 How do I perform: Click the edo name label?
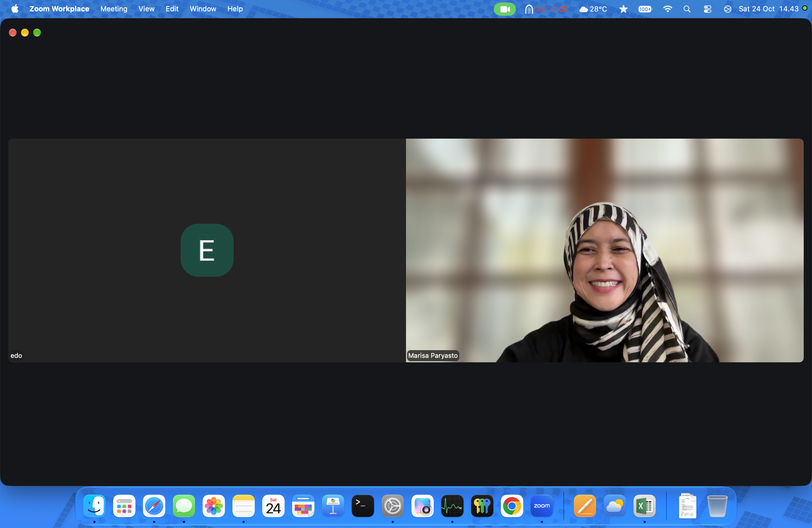[x=16, y=355]
